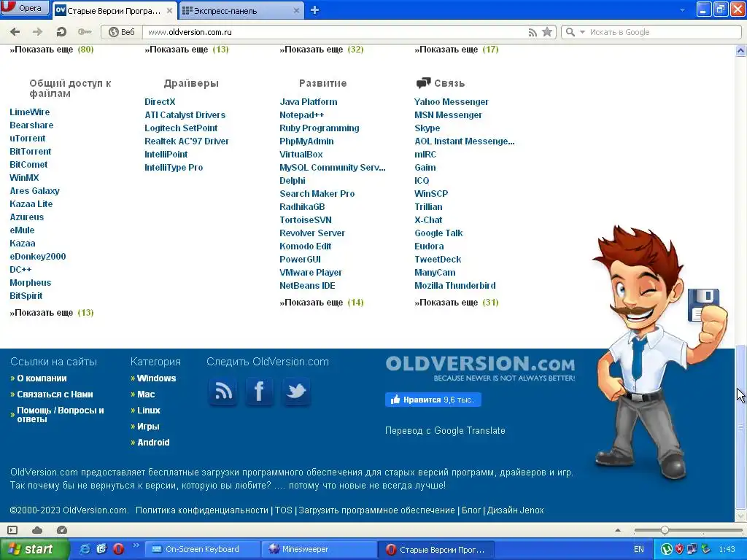Open the closed tabs dropdown arrow
This screenshot has height=560, width=747.
pos(682,10)
